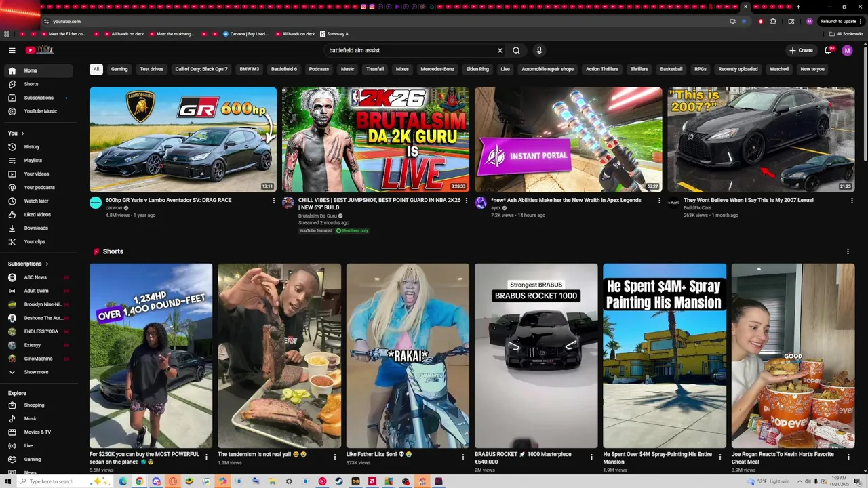Expand Show more subscriptions
This screenshot has height=488, width=868.
pyautogui.click(x=38, y=372)
